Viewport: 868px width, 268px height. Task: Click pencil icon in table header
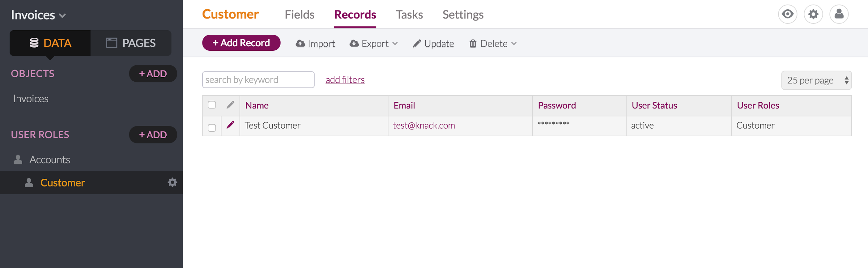pos(230,105)
